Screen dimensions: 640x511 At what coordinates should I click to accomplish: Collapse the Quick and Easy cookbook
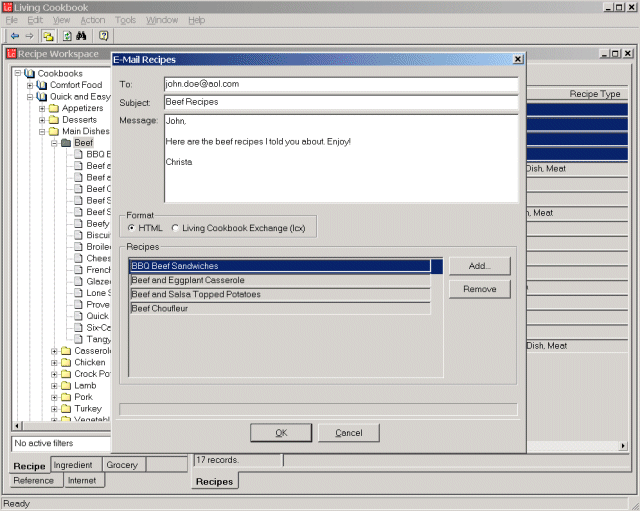(x=30, y=97)
